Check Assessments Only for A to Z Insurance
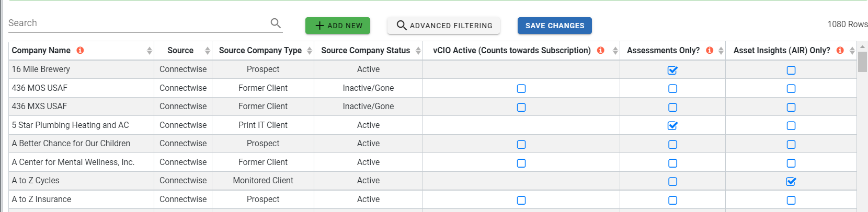 pyautogui.click(x=672, y=200)
